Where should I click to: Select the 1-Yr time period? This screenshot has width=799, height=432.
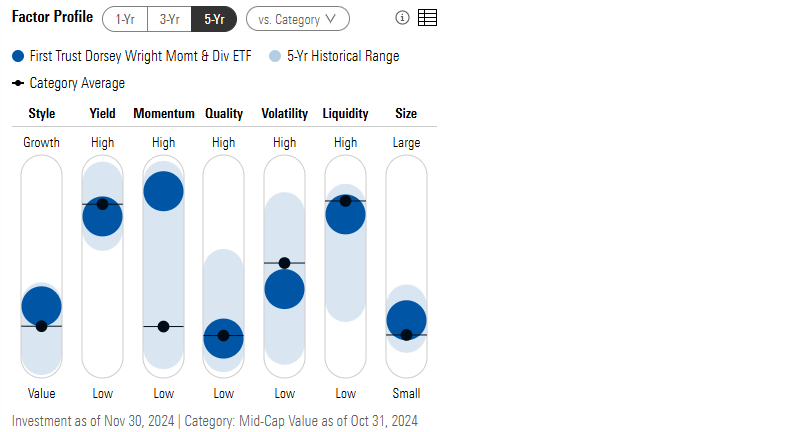[x=125, y=18]
